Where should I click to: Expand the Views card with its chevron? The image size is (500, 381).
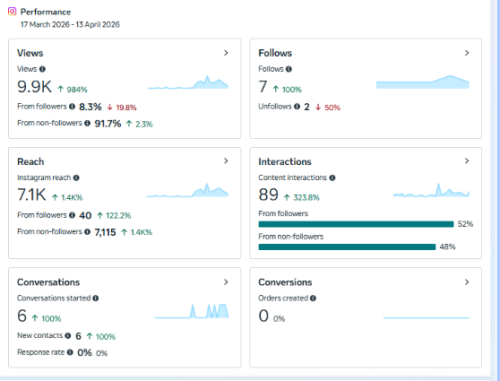coord(226,53)
